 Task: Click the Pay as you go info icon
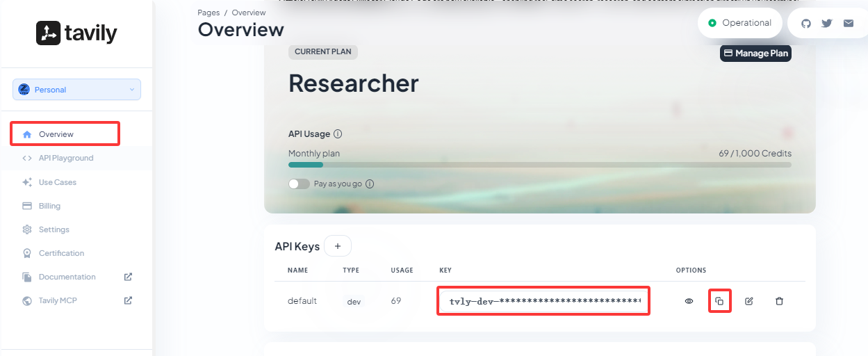click(370, 184)
